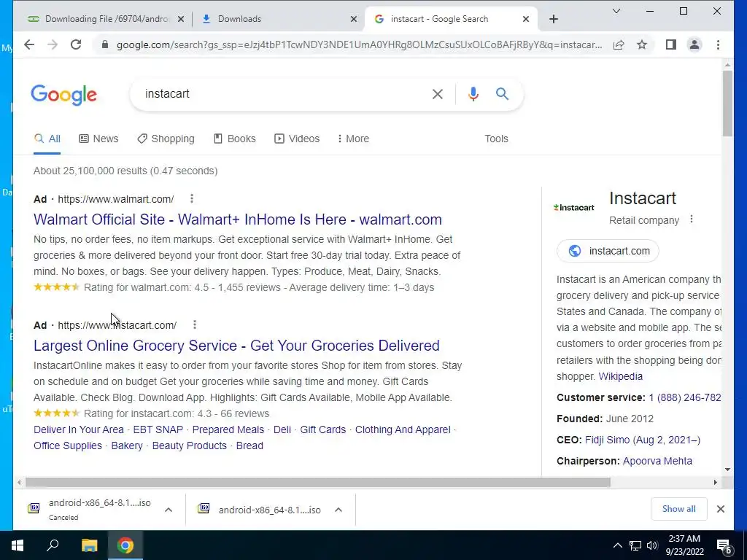Click Show all downloads button
This screenshot has height=560, width=747.
[679, 509]
